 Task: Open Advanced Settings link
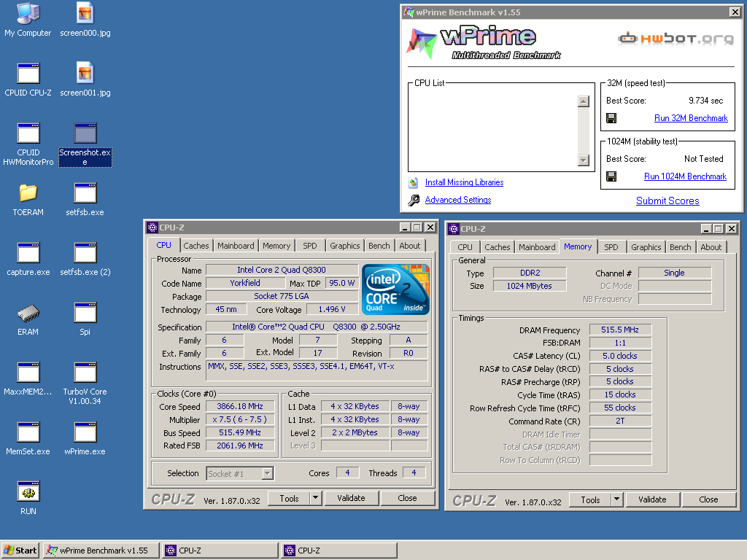pyautogui.click(x=458, y=200)
